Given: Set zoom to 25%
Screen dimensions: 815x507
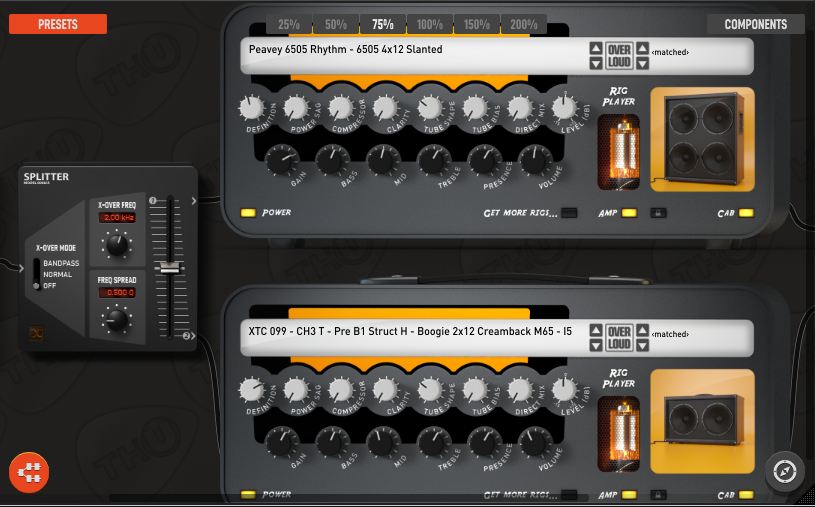Looking at the screenshot, I should click(x=288, y=24).
